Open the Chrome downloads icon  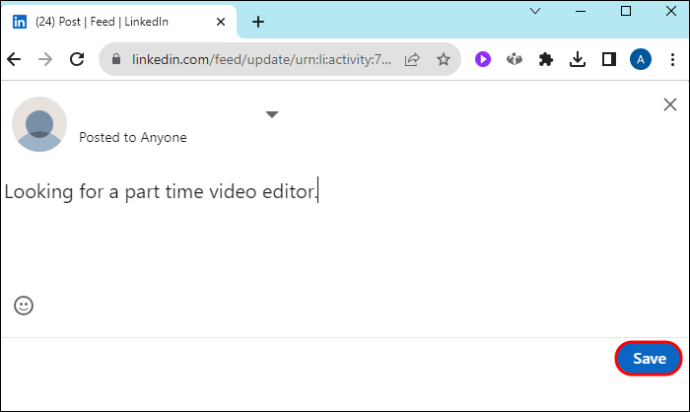point(577,59)
